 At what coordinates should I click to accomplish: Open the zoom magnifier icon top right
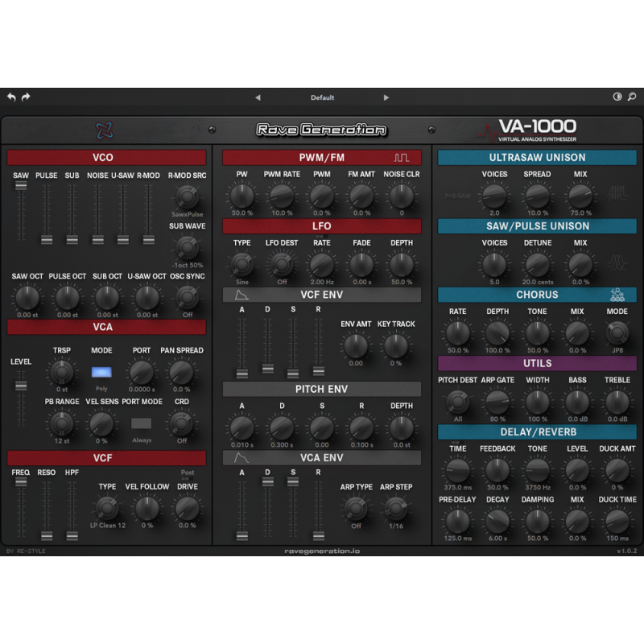click(x=632, y=97)
